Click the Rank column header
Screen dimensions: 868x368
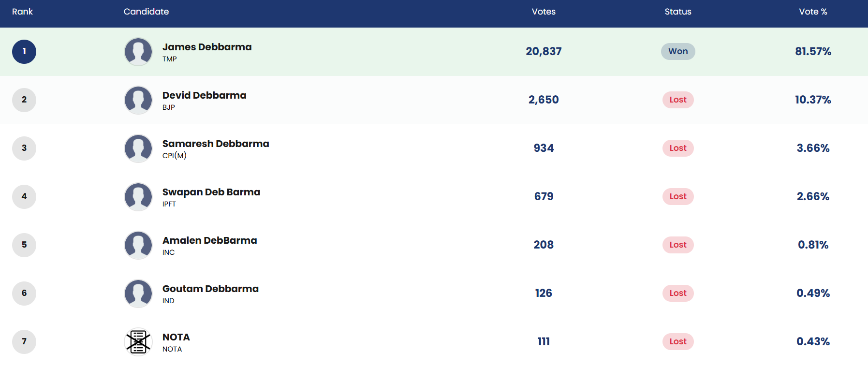(22, 12)
